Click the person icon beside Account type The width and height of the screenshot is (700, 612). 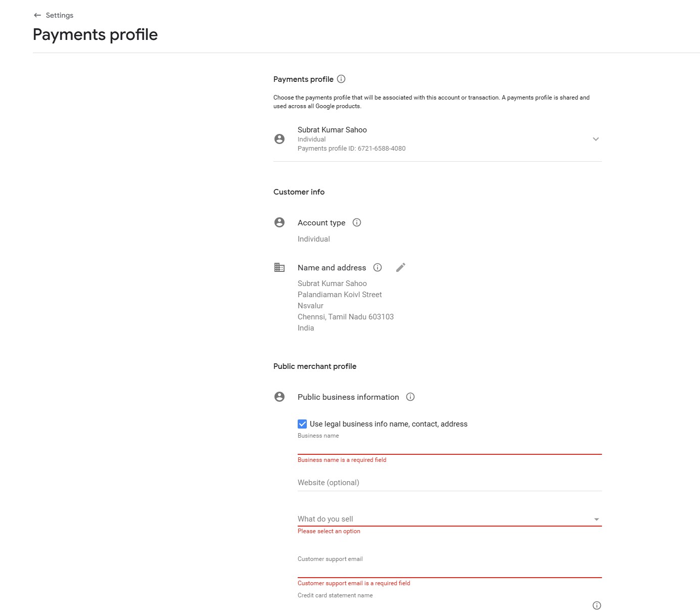[279, 222]
